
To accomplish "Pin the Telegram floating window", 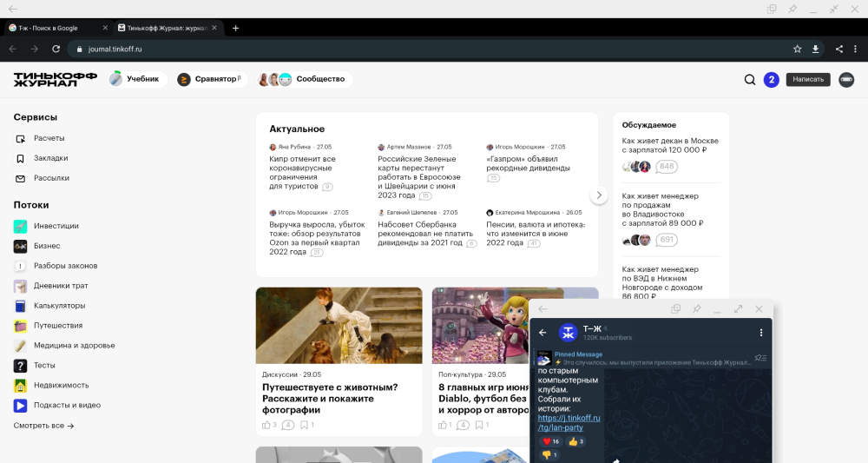I will pos(696,309).
